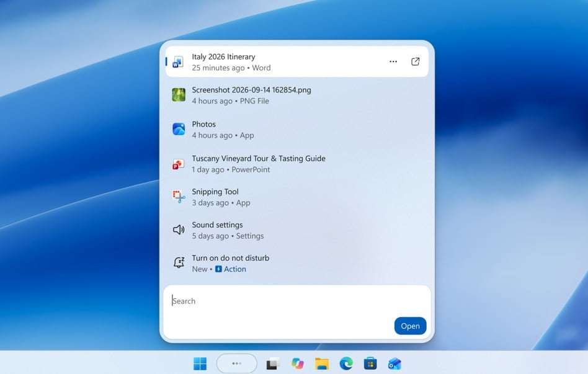
Task: Select the Photos app result
Action: tap(297, 130)
